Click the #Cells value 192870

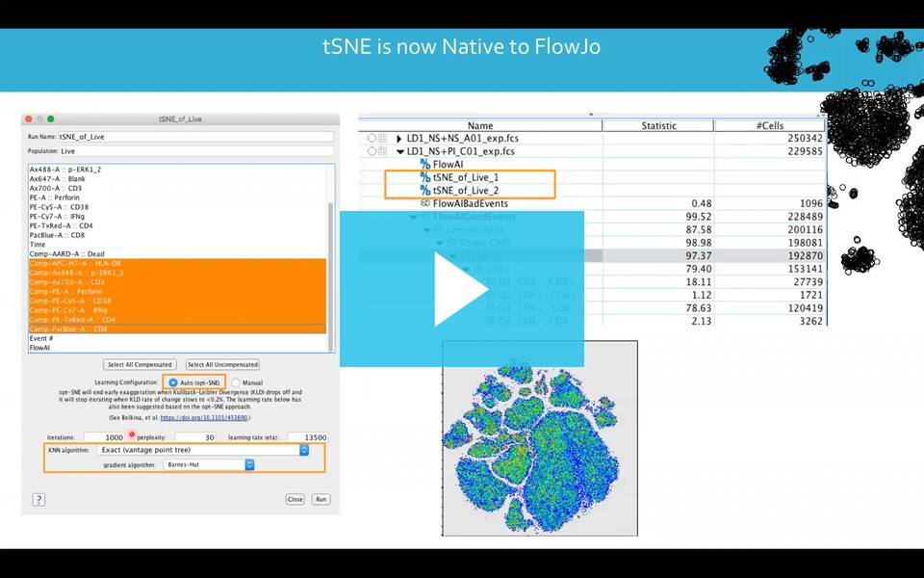[x=805, y=256]
